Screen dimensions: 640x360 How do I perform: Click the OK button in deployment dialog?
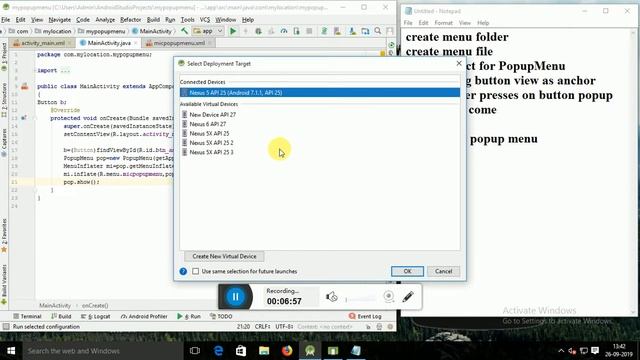coord(407,271)
